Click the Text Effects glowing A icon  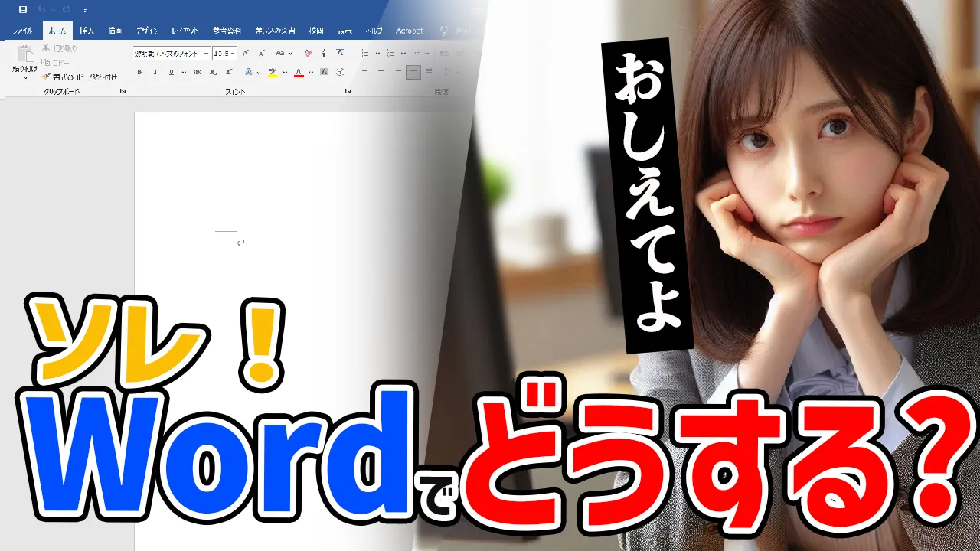[249, 73]
